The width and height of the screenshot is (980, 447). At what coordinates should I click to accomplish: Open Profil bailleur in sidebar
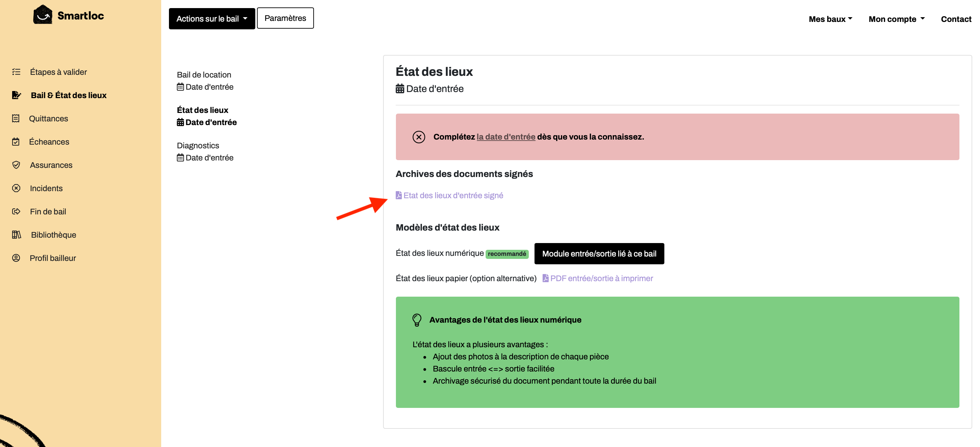pos(53,258)
